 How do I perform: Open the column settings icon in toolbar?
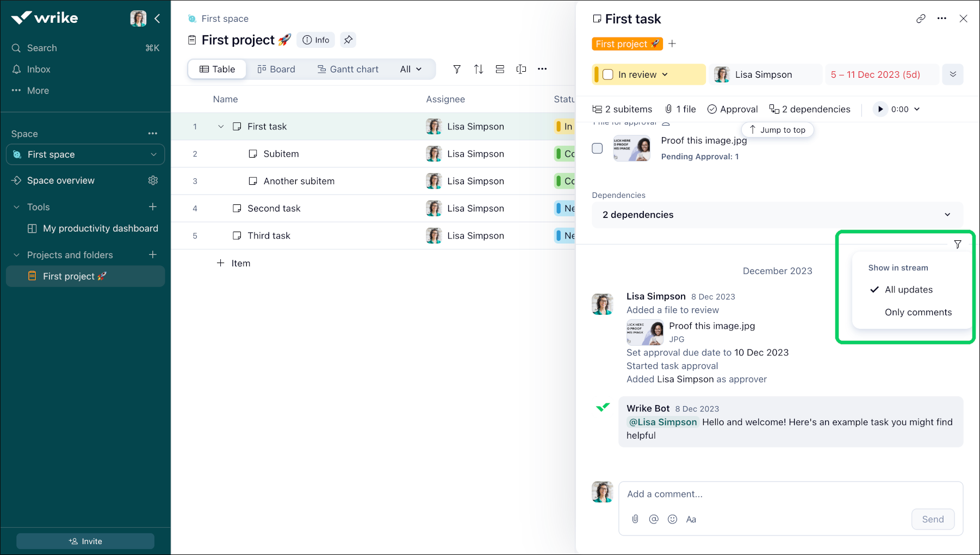point(521,69)
